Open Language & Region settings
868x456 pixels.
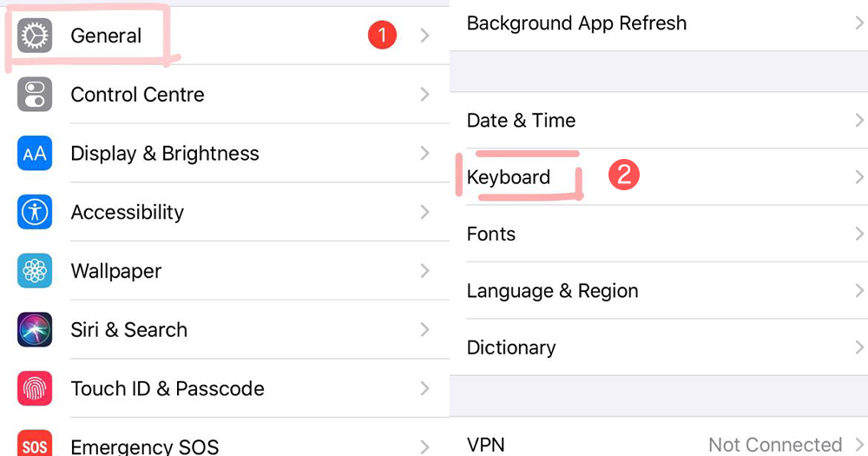point(552,291)
